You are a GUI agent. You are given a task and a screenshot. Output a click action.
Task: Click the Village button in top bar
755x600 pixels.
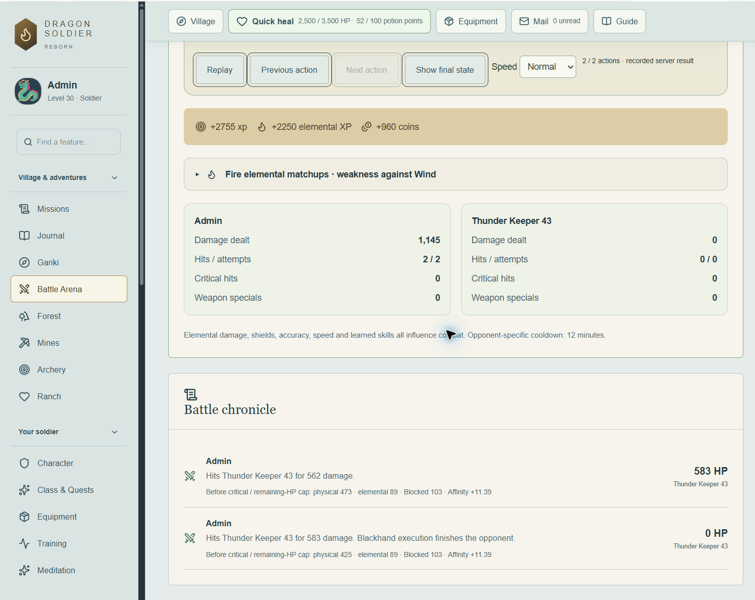pos(196,21)
